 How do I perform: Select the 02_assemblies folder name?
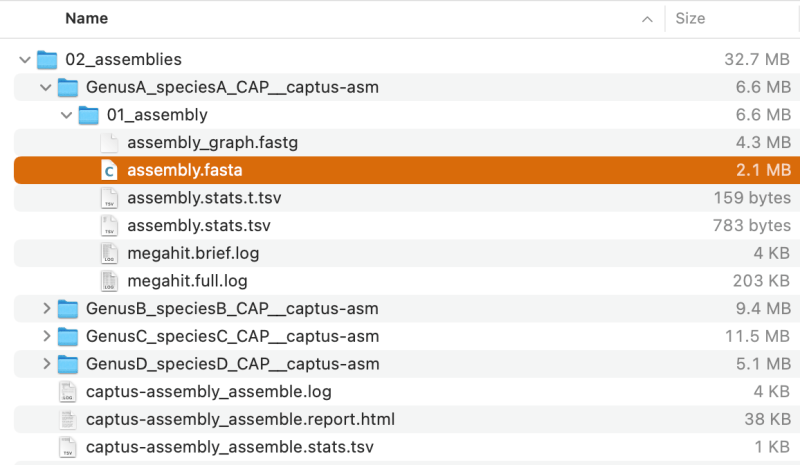(x=123, y=60)
